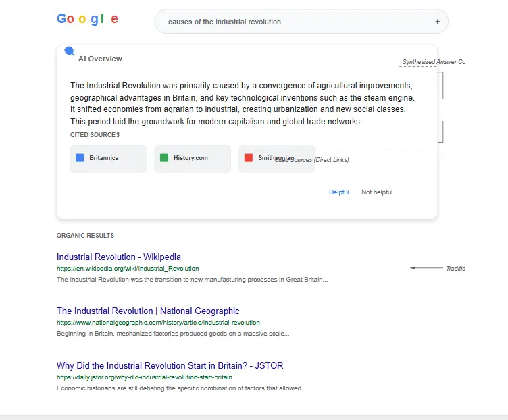
Task: Click the blue Britannica favicon square
Action: (80, 158)
